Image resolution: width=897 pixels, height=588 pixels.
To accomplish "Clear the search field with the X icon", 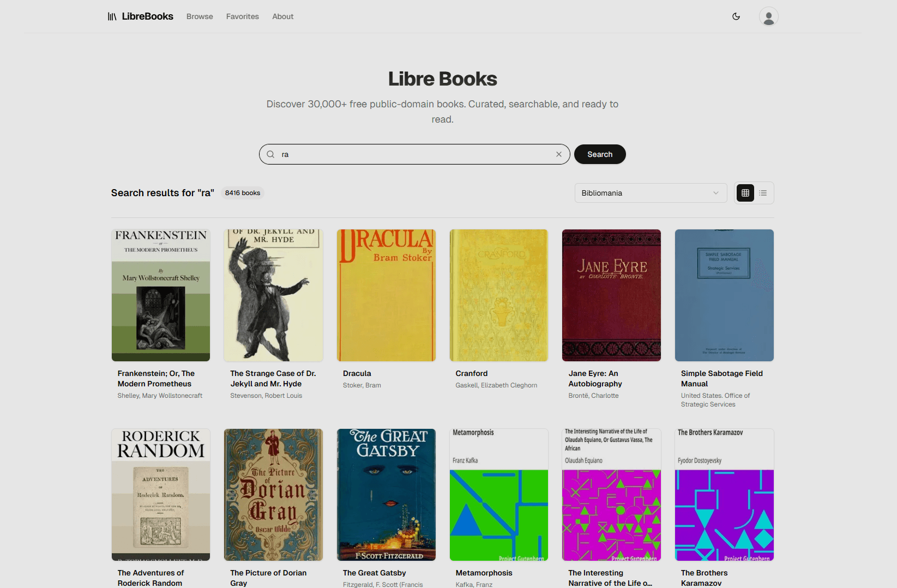I will click(558, 154).
